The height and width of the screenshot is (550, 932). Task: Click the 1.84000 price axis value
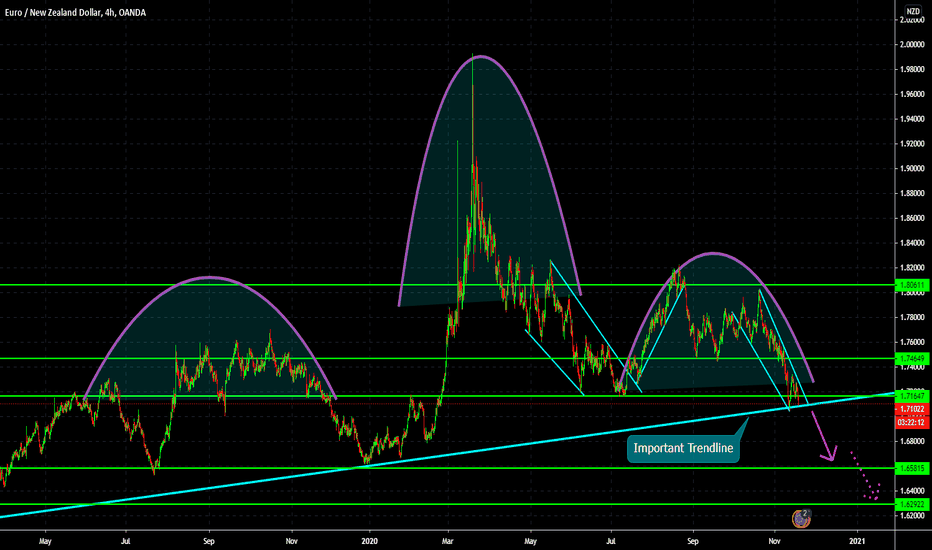pos(912,243)
